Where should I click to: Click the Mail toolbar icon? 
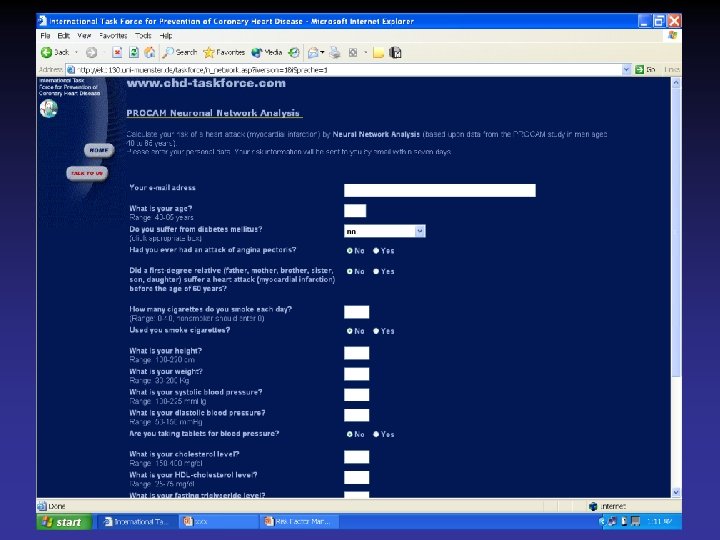[x=313, y=53]
